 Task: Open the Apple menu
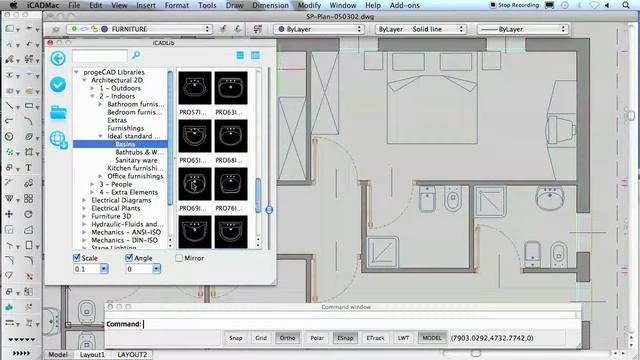[x=13, y=5]
